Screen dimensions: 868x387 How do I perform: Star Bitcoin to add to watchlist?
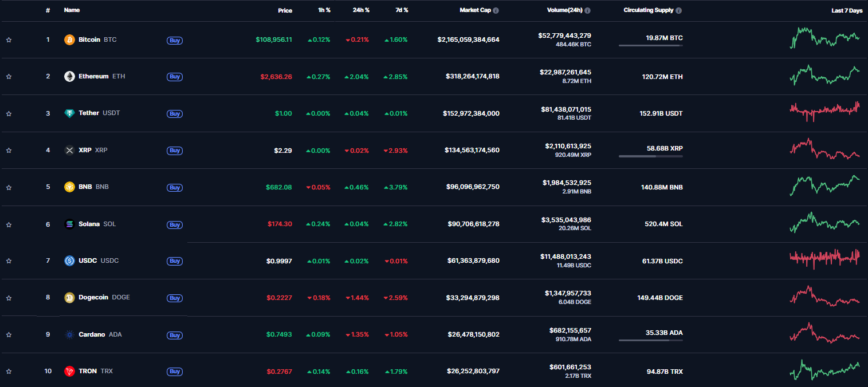pyautogui.click(x=9, y=40)
